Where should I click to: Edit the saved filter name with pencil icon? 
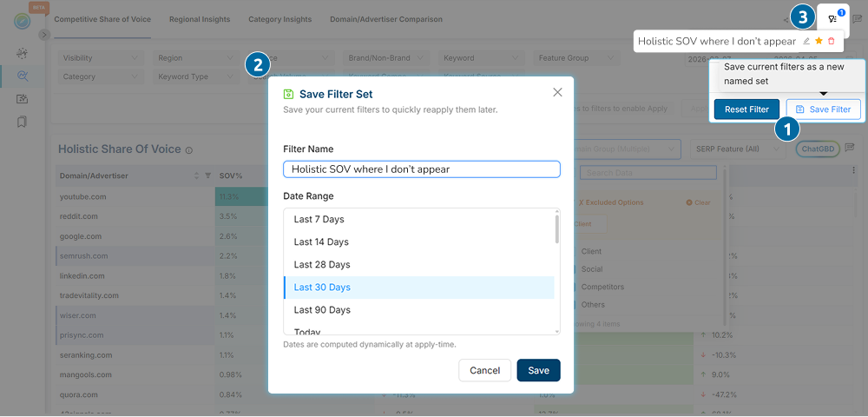tap(806, 41)
